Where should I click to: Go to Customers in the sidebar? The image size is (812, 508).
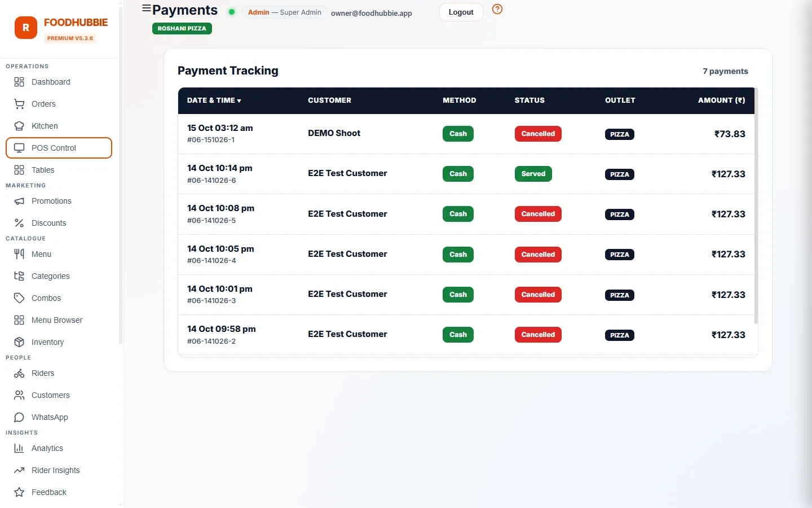[x=59, y=395]
